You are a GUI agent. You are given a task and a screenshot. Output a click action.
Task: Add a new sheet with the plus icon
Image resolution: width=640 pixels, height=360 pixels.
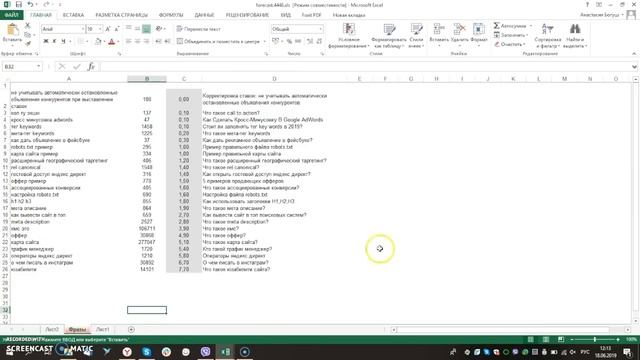click(x=131, y=329)
